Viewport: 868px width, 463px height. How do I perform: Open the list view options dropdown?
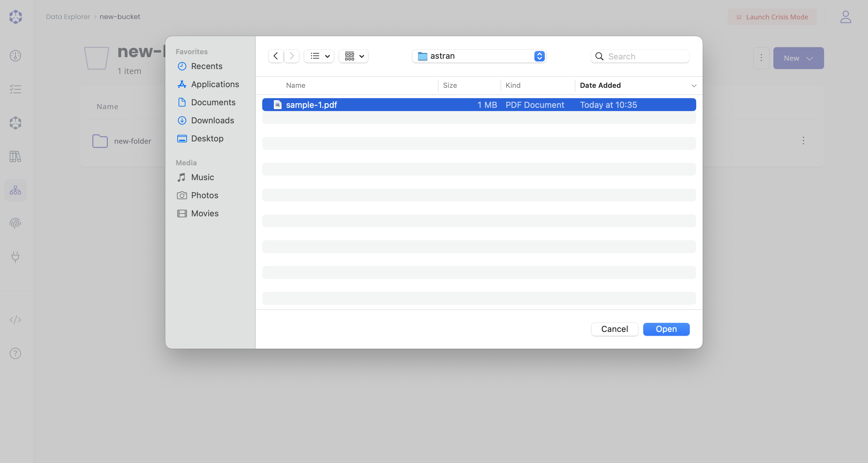[x=319, y=56]
